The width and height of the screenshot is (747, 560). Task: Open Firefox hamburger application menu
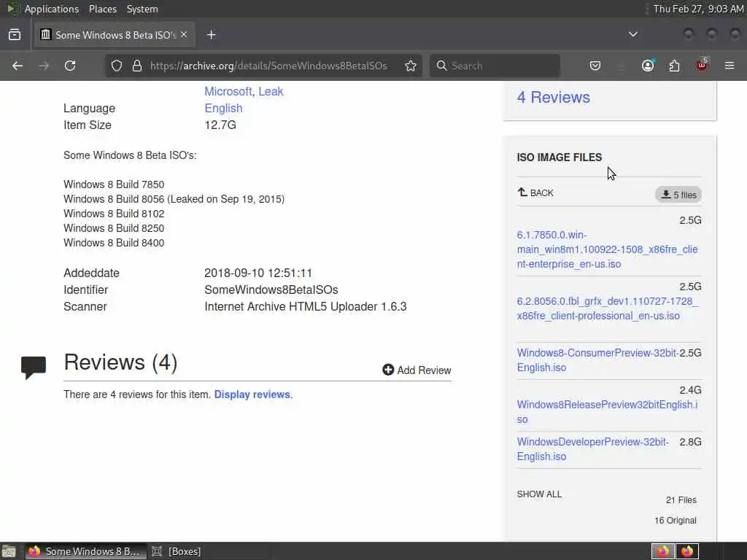coord(729,66)
